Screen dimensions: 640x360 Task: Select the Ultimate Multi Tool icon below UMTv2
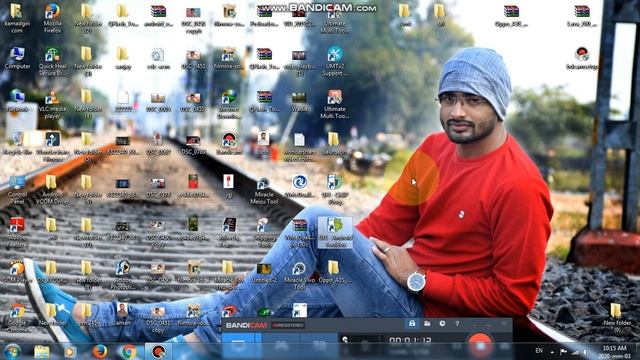335,104
